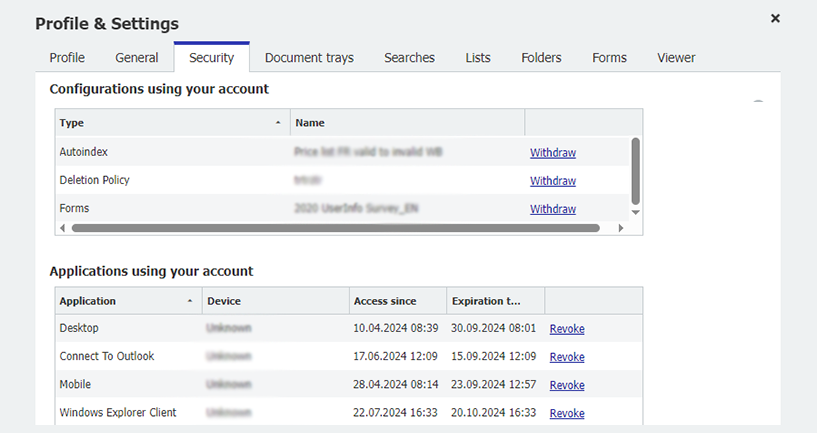
Task: Click the configurations scroll down arrow
Action: (x=635, y=212)
